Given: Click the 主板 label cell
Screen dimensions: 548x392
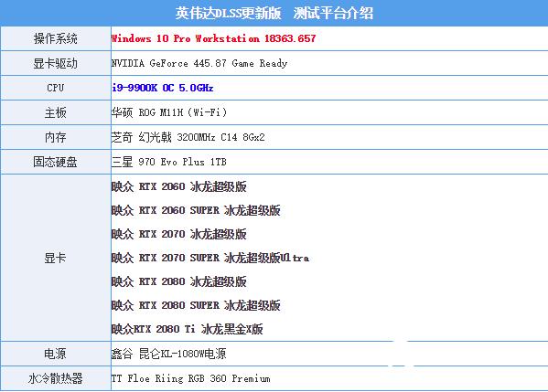Looking at the screenshot, I should click(x=56, y=112).
